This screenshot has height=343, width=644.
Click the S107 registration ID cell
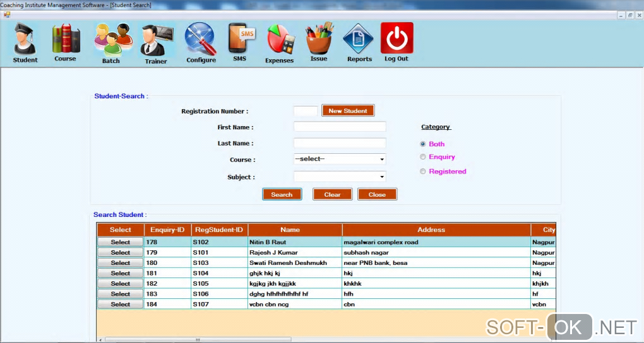219,304
